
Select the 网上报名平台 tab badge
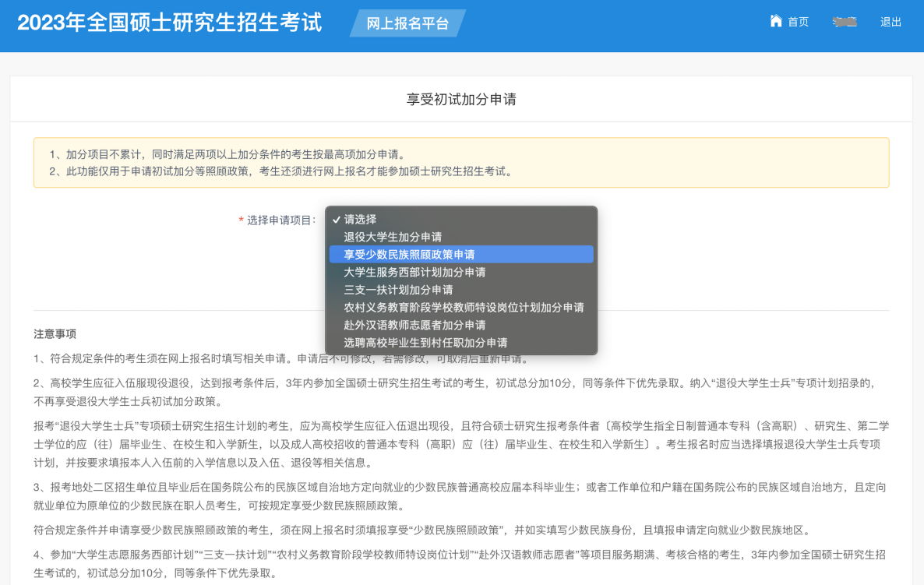click(407, 23)
